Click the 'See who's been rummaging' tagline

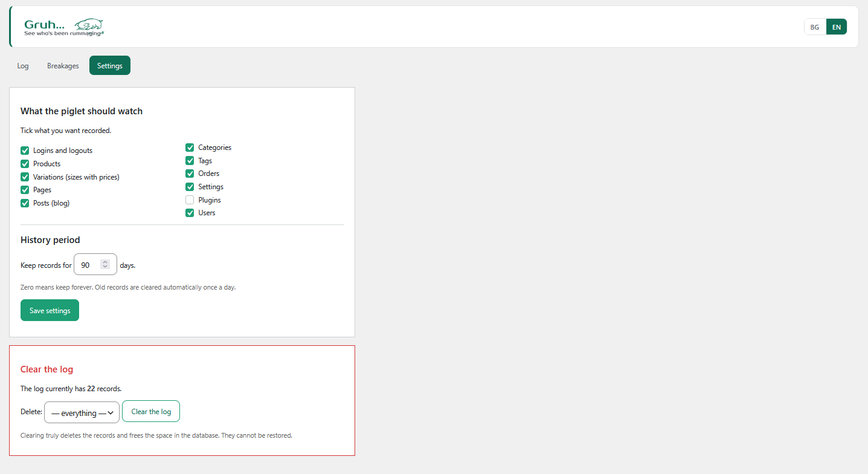pos(62,34)
